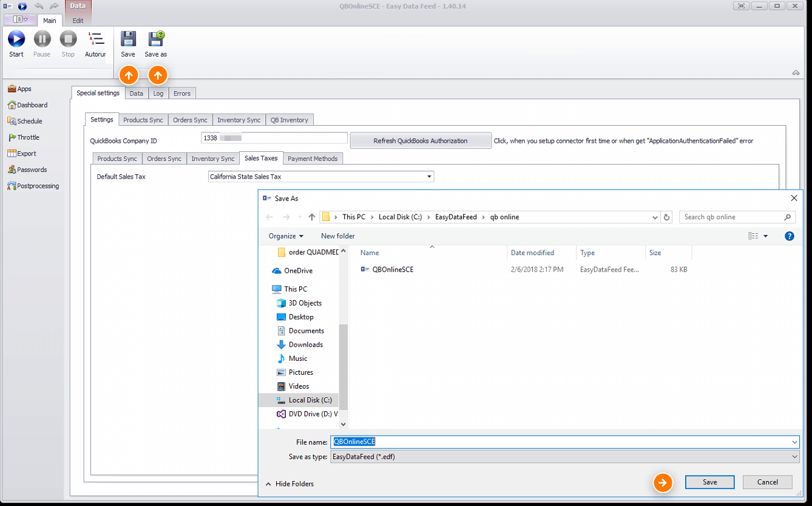Click the Save floppy disk icon
This screenshot has height=506, width=812.
click(x=128, y=39)
